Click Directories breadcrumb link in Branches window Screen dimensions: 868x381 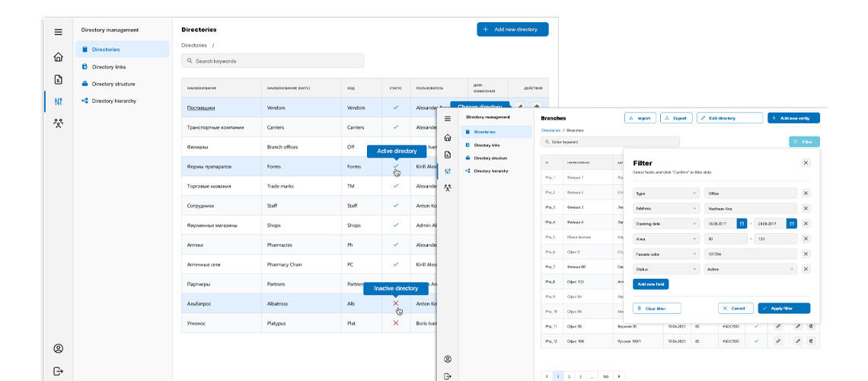click(550, 130)
